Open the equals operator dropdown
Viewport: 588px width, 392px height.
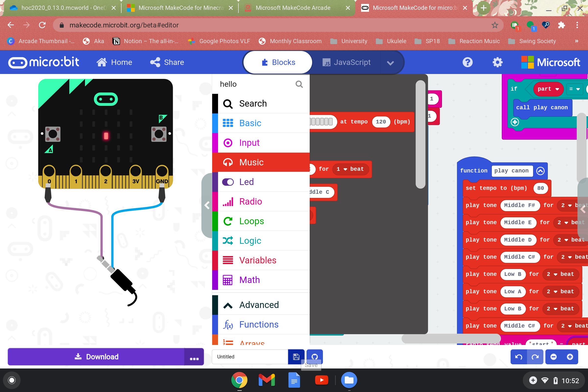coord(574,89)
